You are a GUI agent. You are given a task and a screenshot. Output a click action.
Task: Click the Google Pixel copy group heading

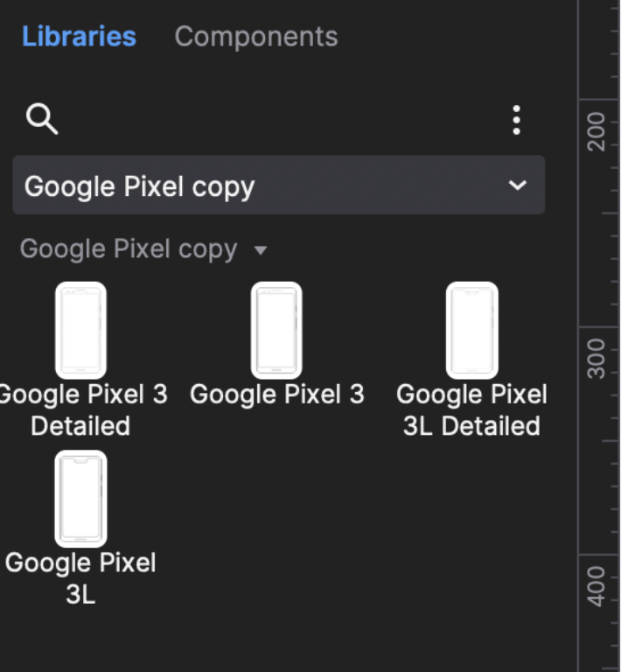[x=129, y=249]
